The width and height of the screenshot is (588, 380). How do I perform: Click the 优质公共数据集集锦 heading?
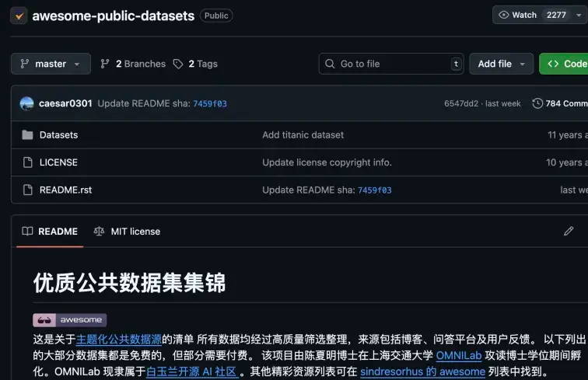click(130, 283)
